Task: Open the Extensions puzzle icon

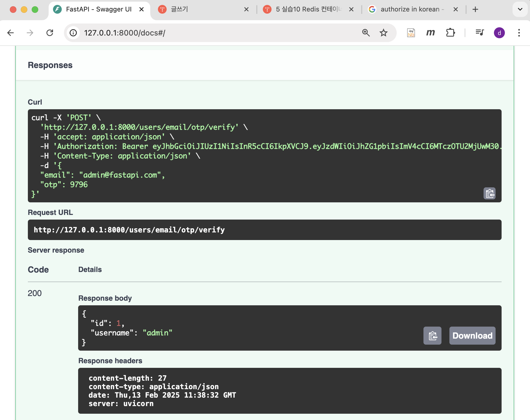Action: pyautogui.click(x=450, y=33)
